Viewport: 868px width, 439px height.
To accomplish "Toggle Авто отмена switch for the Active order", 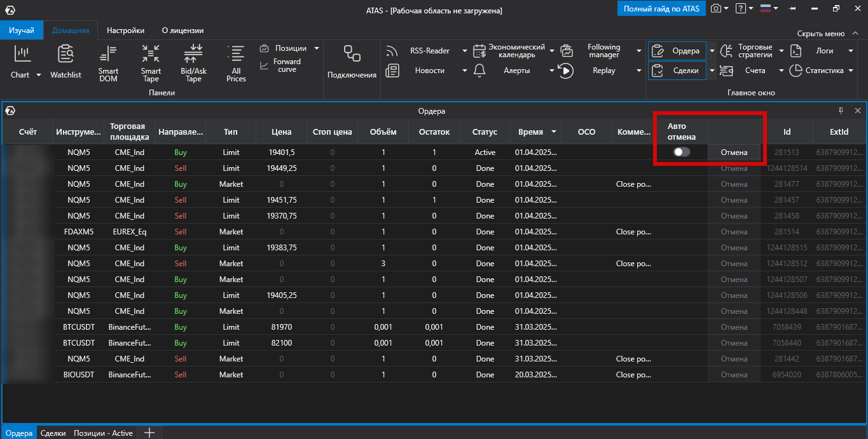I will point(682,152).
